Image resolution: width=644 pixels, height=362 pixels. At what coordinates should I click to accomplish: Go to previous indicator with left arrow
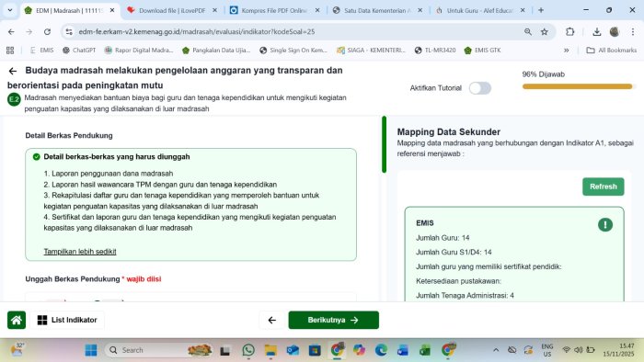point(272,320)
